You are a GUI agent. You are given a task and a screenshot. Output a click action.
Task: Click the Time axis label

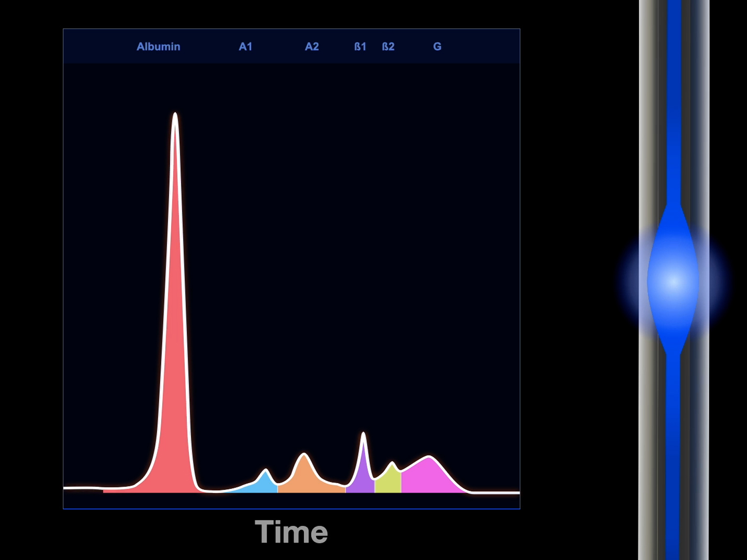click(291, 532)
